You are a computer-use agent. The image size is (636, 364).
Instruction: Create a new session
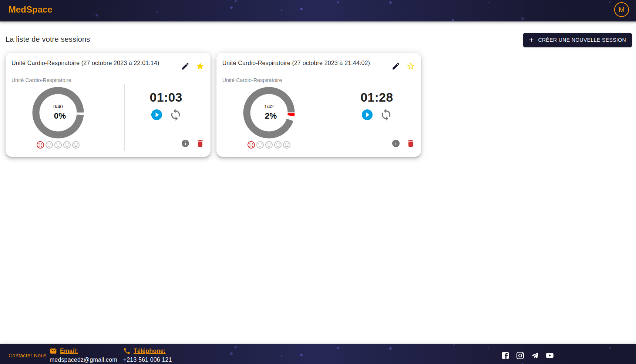click(x=577, y=40)
